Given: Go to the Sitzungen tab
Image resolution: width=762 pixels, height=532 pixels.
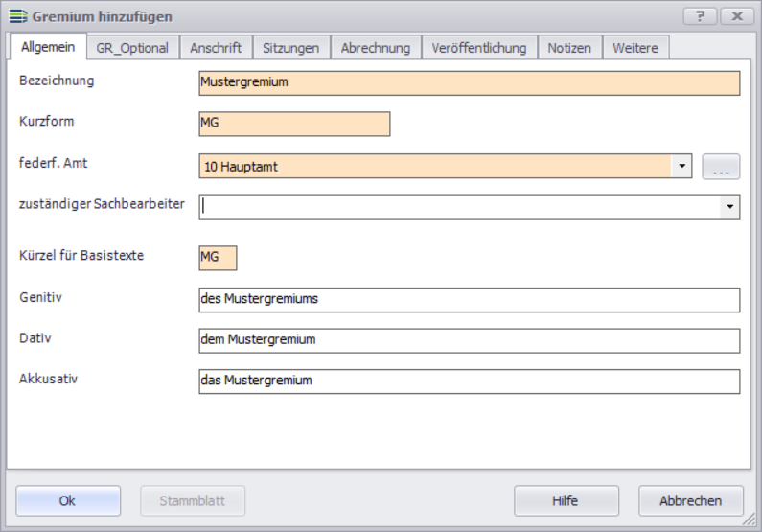Looking at the screenshot, I should coord(290,48).
